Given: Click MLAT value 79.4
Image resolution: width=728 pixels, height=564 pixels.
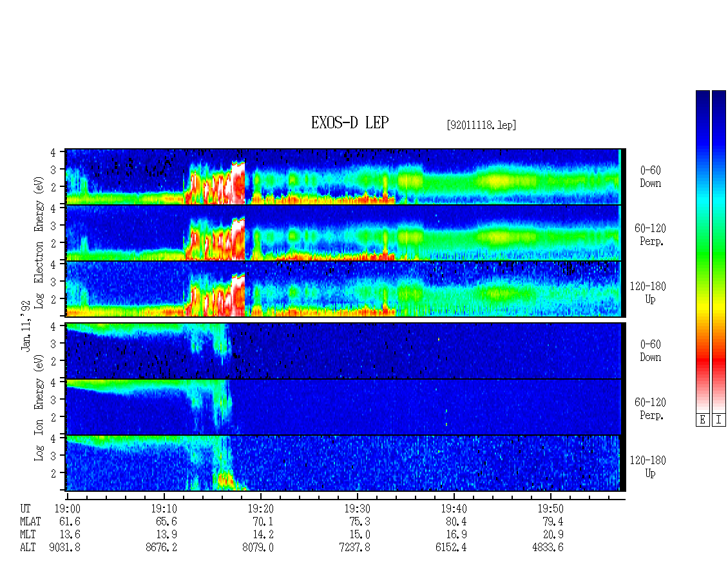Looking at the screenshot, I should click(x=553, y=521).
